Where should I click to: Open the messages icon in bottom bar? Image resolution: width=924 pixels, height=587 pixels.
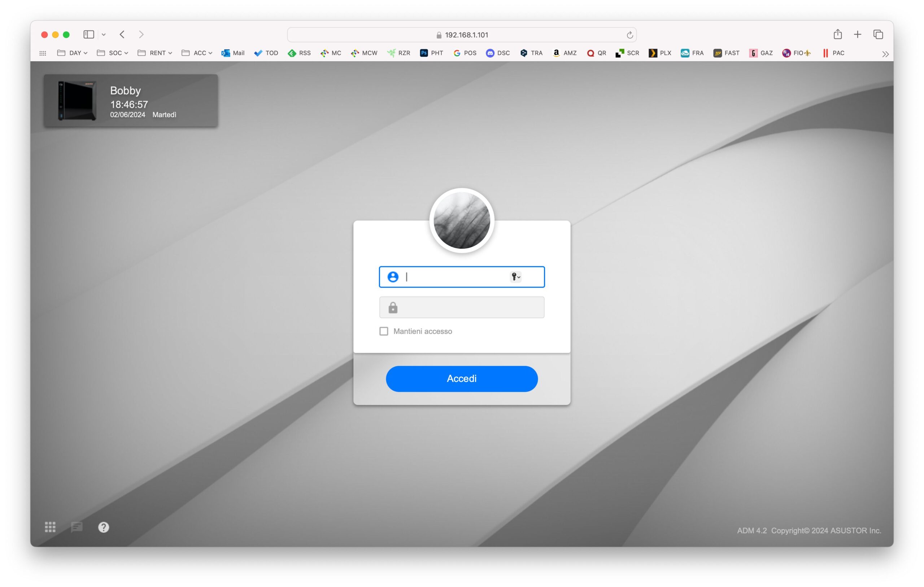(77, 527)
